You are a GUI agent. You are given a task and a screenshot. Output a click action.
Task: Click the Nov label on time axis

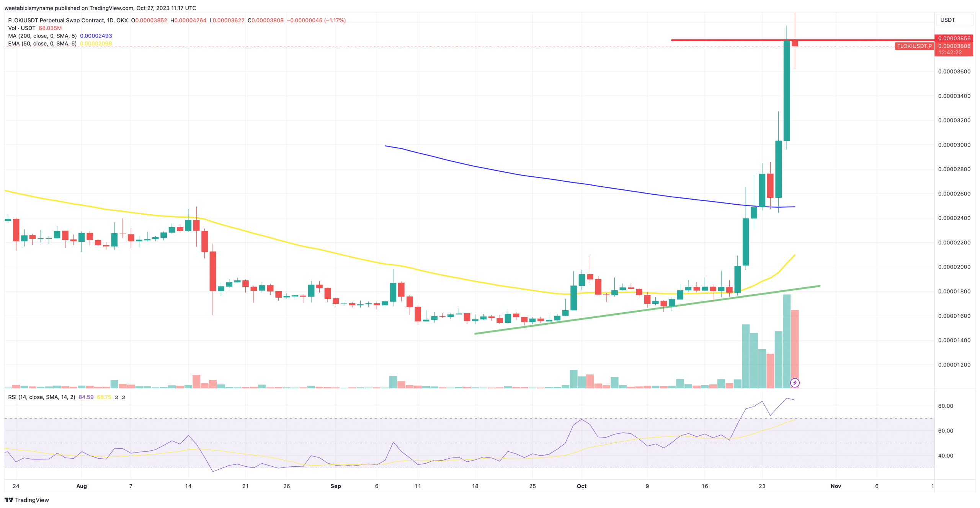tap(836, 486)
